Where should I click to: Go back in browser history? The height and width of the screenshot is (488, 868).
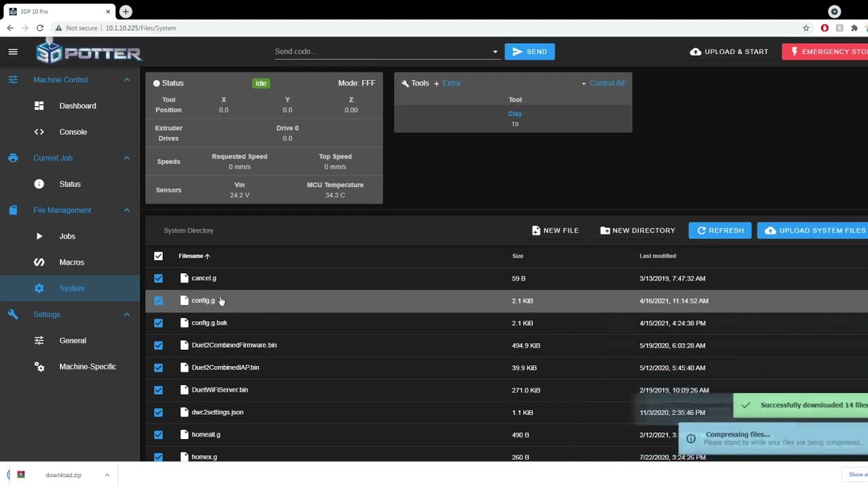(9, 28)
